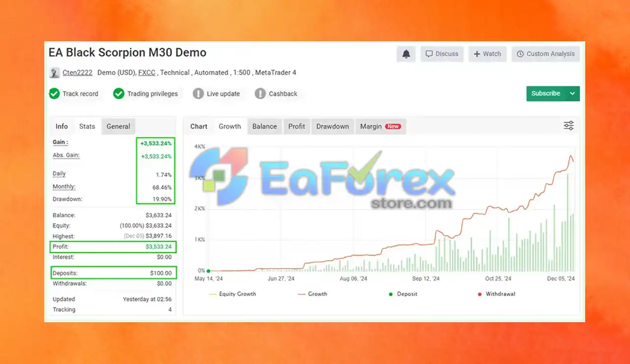This screenshot has width=630, height=364.
Task: Click the bell notification icon
Action: tap(406, 54)
